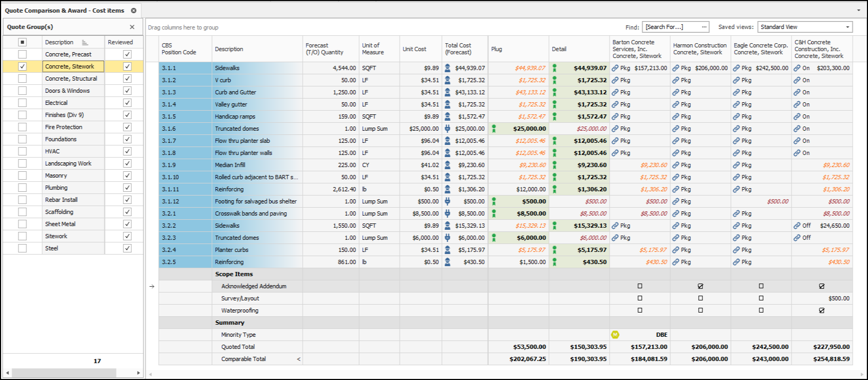Click the Eagle Concrete Corp. column header

761,49
